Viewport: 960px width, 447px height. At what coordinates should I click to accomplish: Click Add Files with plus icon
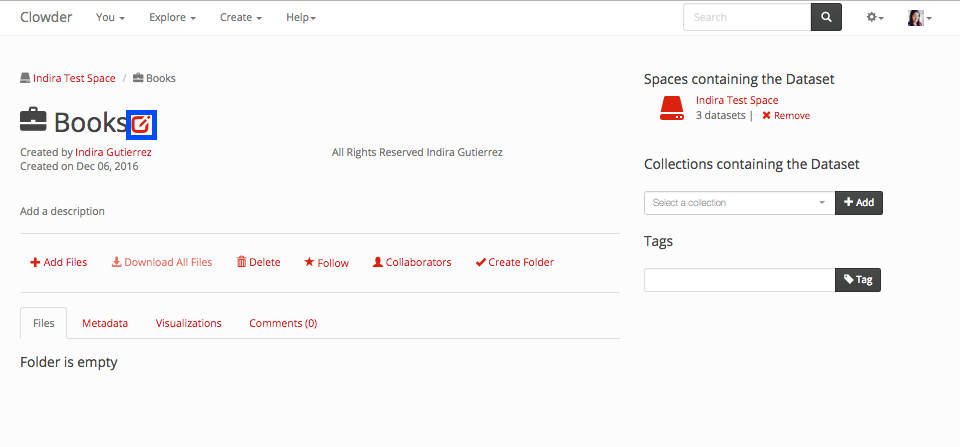pos(59,262)
